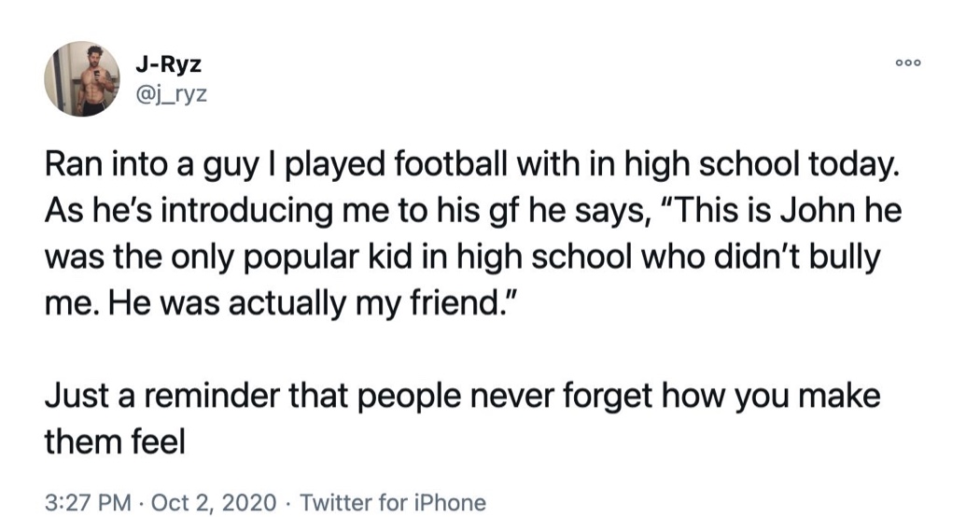Open J-Ryz's profile picture
Image resolution: width=980 pixels, height=517 pixels.
(82, 78)
